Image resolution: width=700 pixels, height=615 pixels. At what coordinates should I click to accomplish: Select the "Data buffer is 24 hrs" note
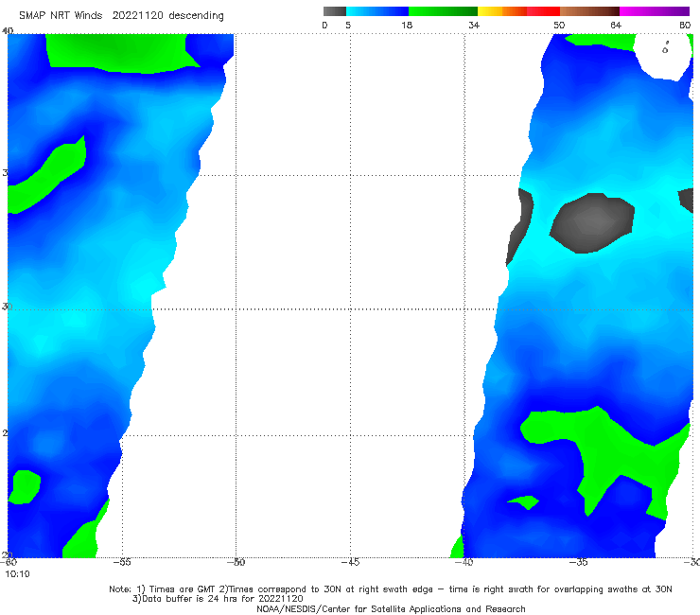218,599
